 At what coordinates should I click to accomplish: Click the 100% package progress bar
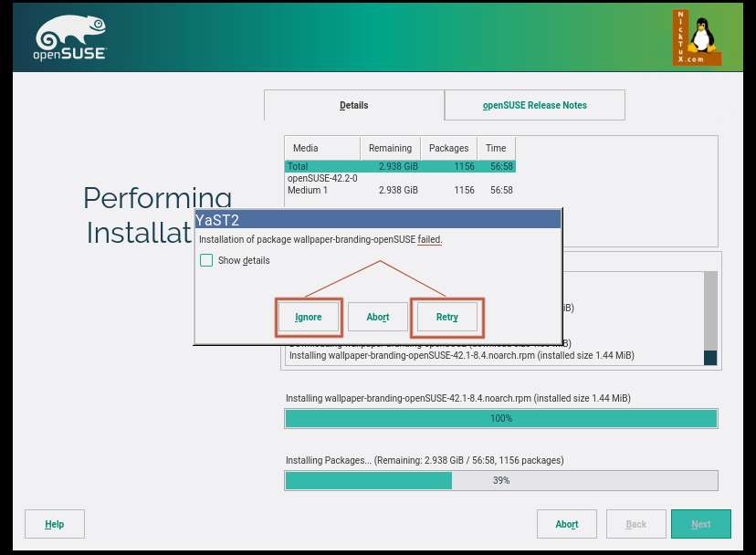pos(500,418)
